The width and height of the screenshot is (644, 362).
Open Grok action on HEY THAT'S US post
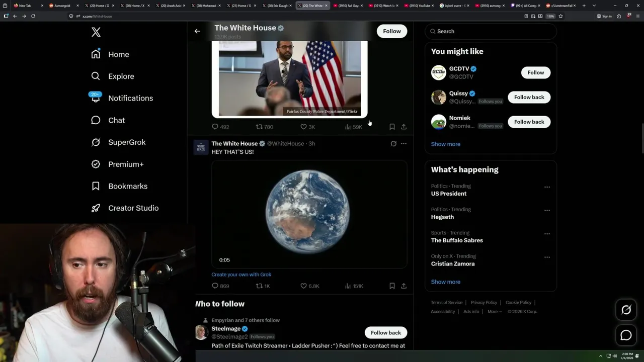(393, 144)
